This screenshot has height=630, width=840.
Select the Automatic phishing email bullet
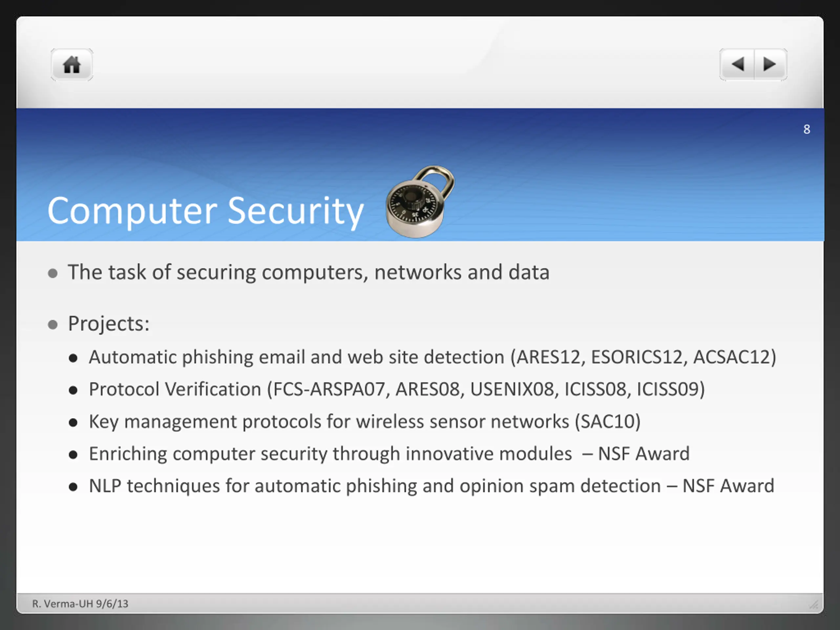(x=432, y=357)
